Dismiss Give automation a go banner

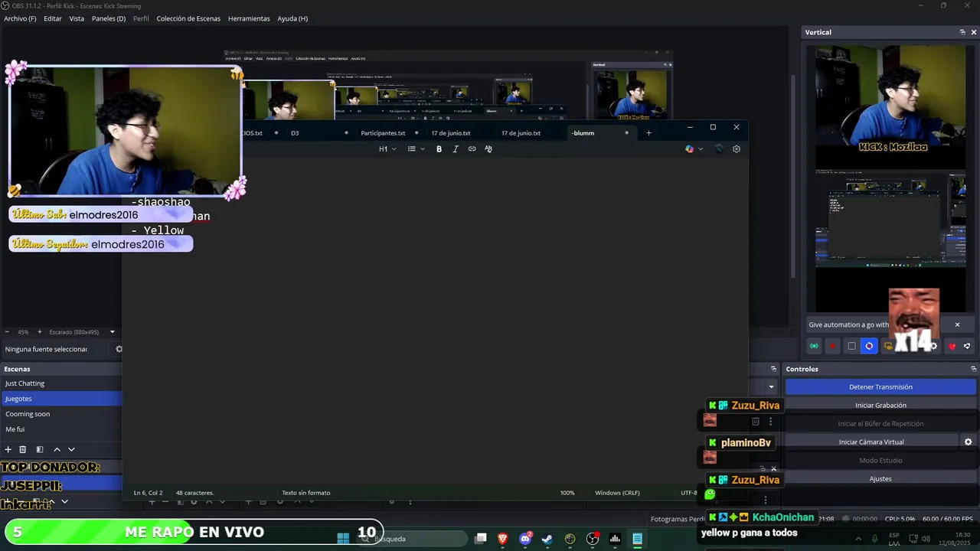[x=957, y=324]
